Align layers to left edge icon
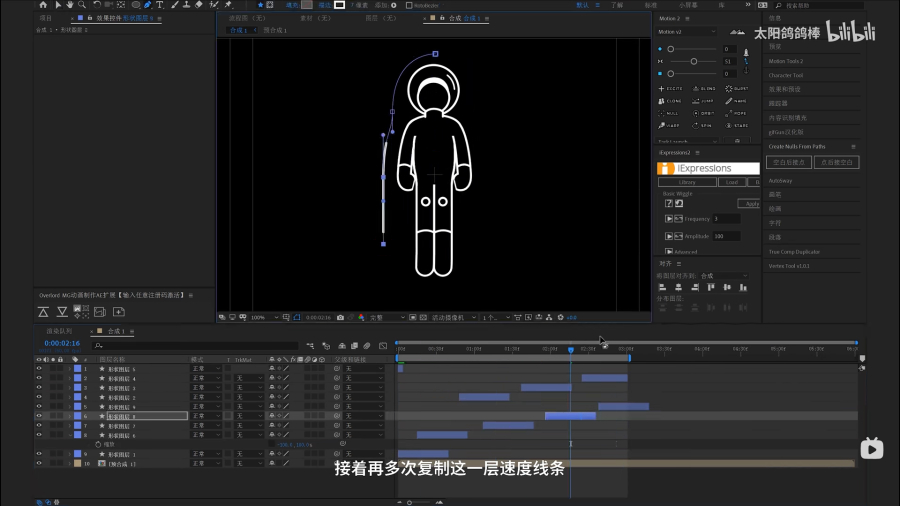The image size is (900, 506). (x=662, y=287)
